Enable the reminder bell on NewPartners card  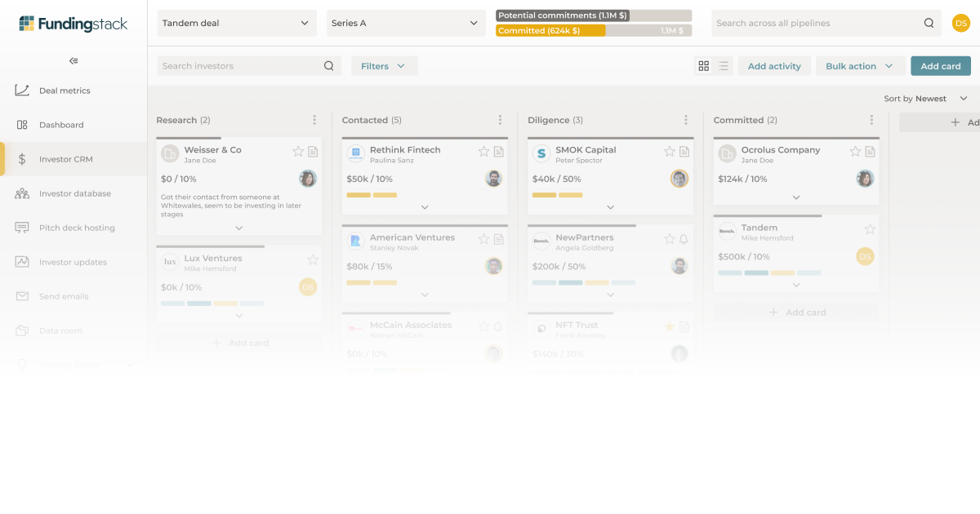pos(684,237)
